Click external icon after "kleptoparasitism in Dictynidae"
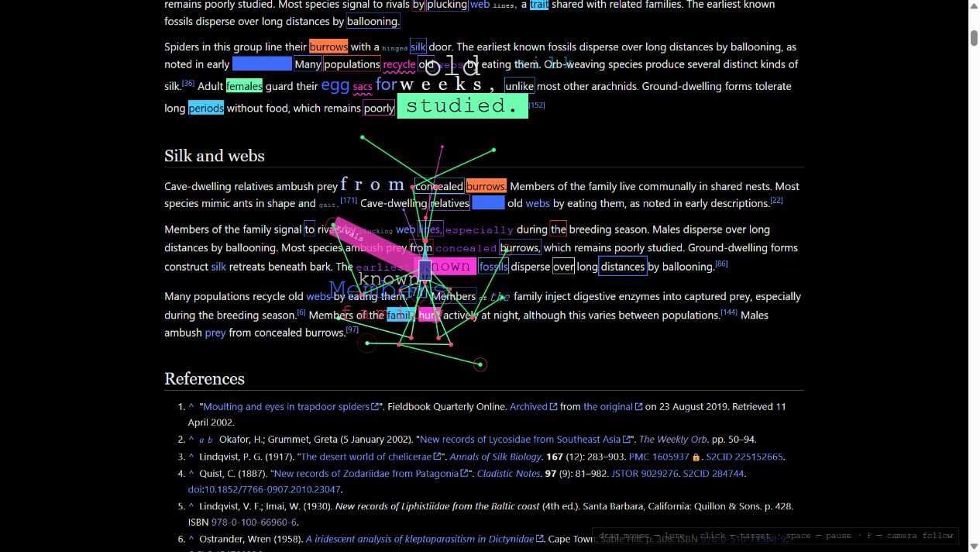 tap(541, 539)
